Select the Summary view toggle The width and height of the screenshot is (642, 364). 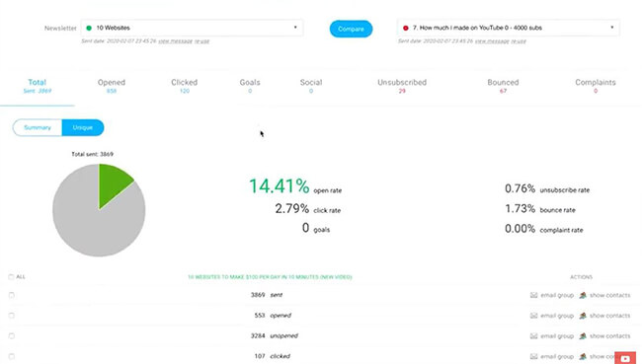point(38,127)
